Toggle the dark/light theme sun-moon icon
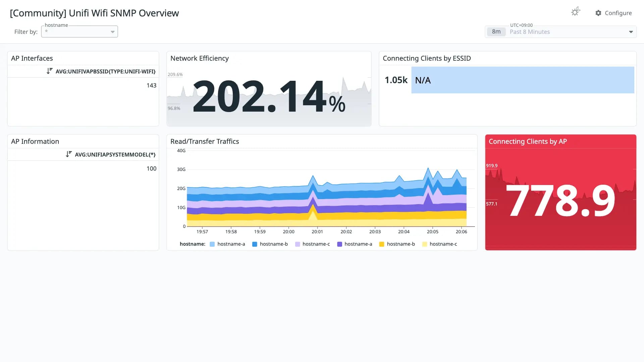Viewport: 644px width, 362px height. [576, 12]
